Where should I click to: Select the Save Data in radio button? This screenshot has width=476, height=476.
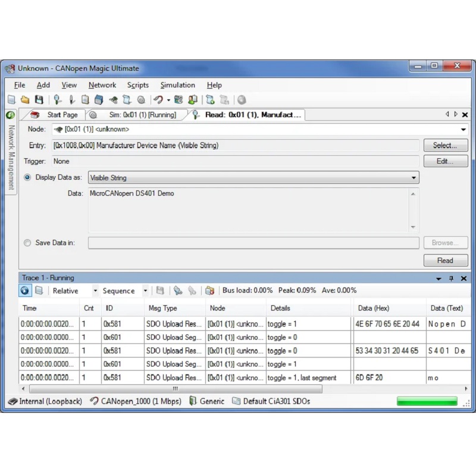(27, 243)
